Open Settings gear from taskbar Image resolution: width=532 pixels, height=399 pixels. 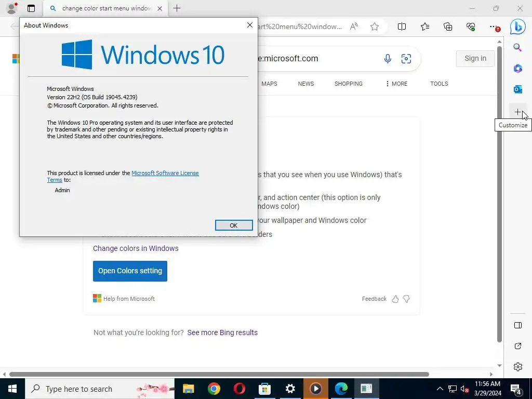click(290, 389)
